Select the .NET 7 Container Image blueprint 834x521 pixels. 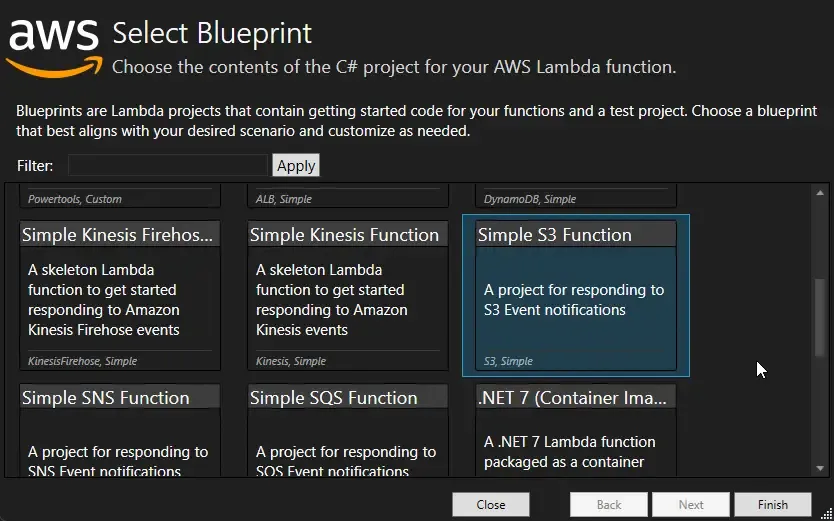(x=576, y=430)
